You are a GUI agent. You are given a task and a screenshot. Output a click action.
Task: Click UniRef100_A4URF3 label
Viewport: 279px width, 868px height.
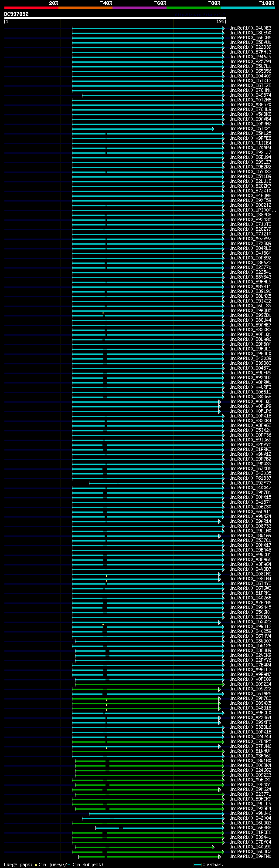(250, 387)
